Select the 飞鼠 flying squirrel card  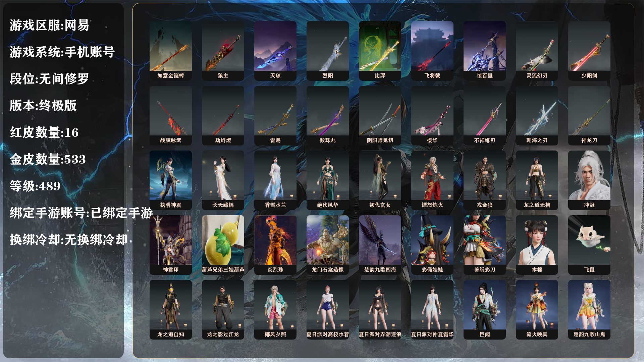(x=589, y=245)
